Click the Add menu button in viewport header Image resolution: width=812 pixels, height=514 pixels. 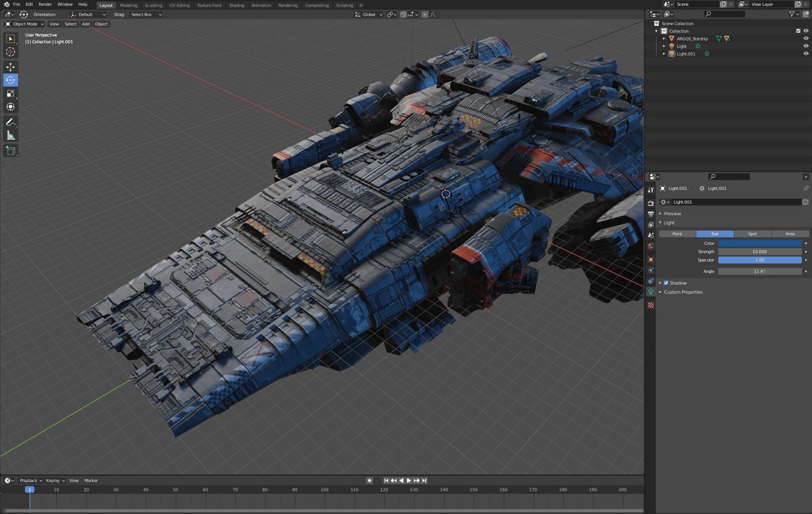(x=85, y=24)
